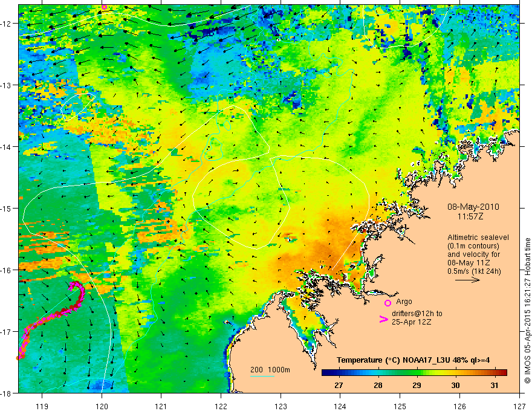
Task: Click the latitude axis label '-13'
Action: coord(6,85)
